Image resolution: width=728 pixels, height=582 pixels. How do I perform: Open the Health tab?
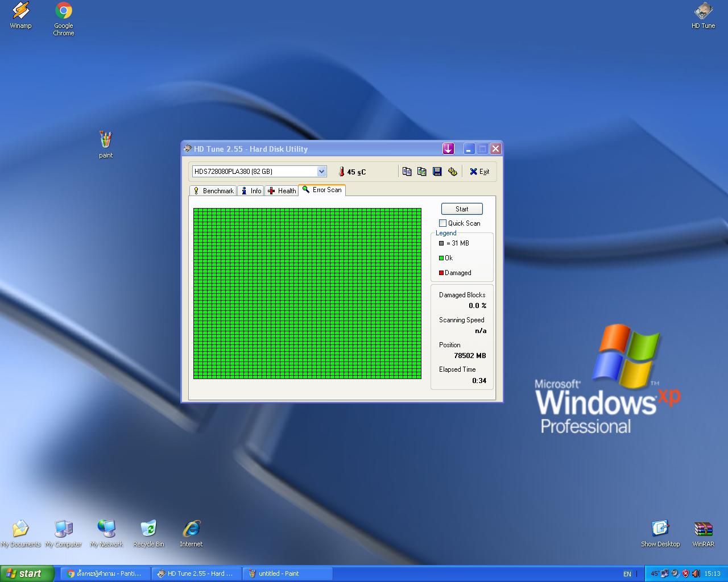282,191
